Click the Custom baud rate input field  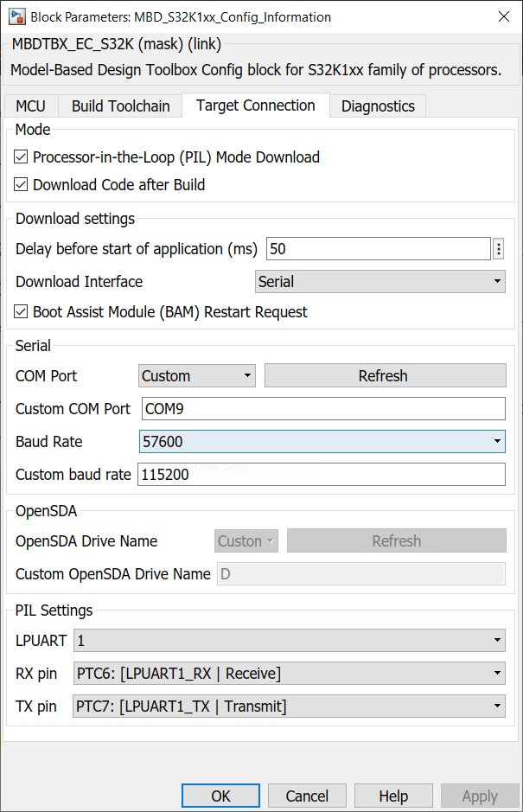(322, 475)
